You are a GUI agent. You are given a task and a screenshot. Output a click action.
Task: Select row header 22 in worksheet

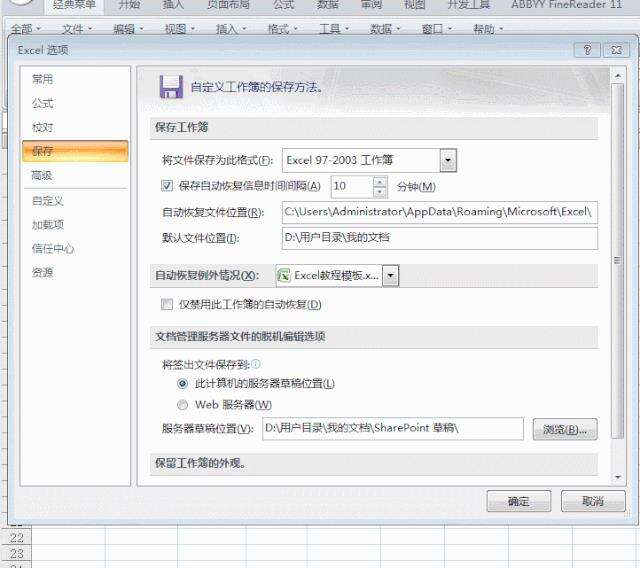[16, 538]
